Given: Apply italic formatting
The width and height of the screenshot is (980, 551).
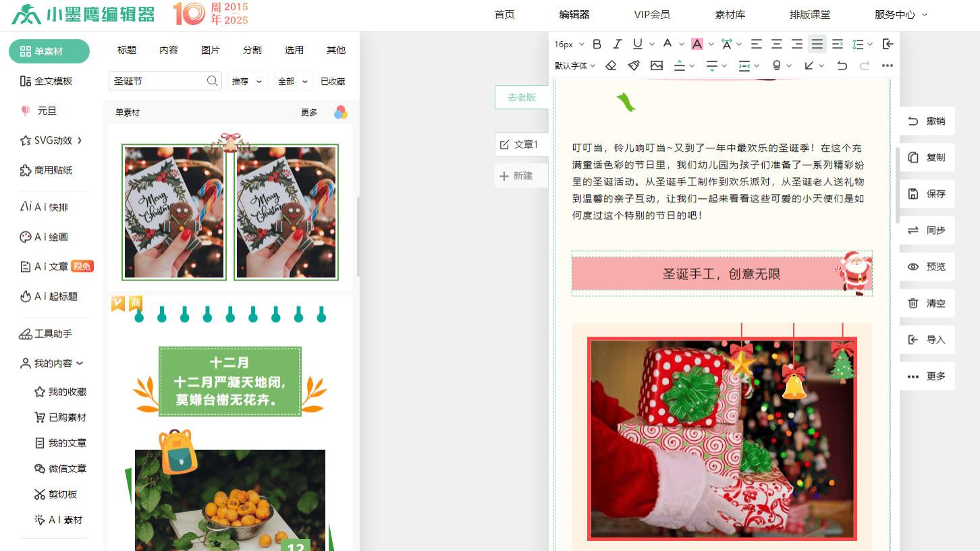Looking at the screenshot, I should coord(616,44).
